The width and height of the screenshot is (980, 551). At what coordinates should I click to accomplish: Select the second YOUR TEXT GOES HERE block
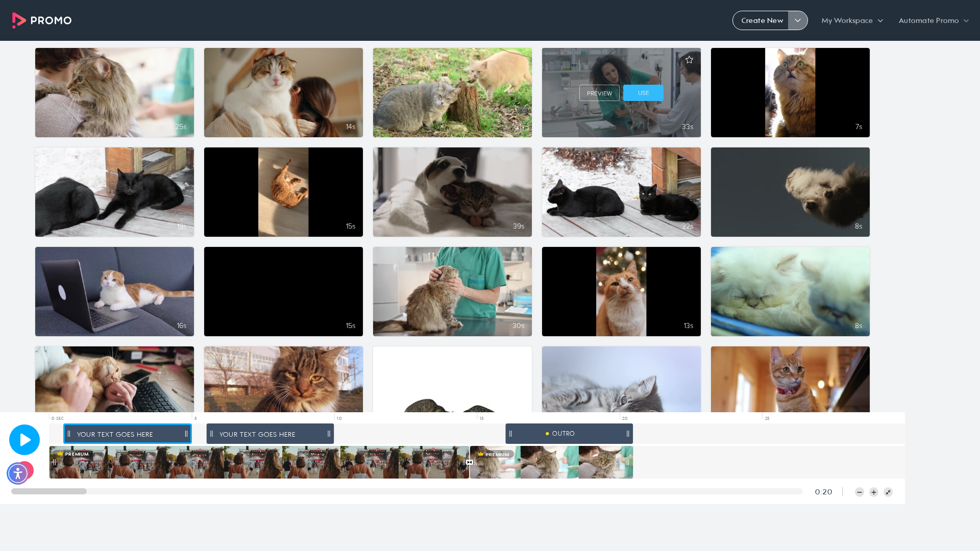coord(270,434)
